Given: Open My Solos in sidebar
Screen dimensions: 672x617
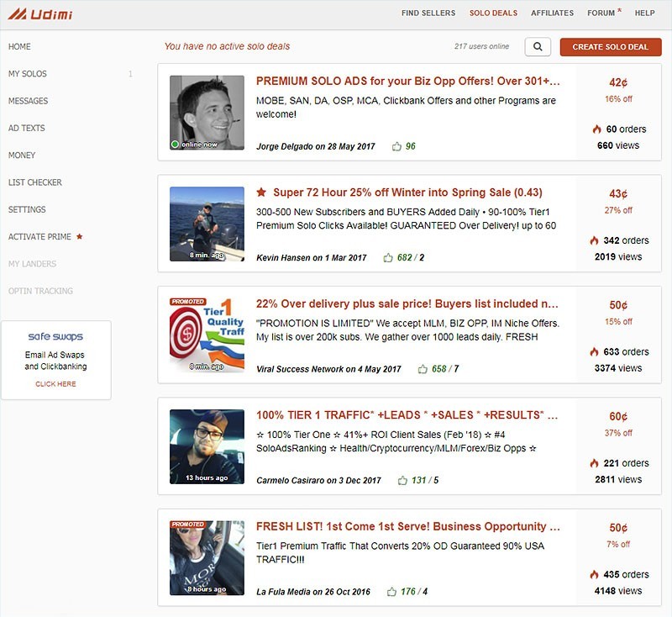Looking at the screenshot, I should [x=28, y=74].
